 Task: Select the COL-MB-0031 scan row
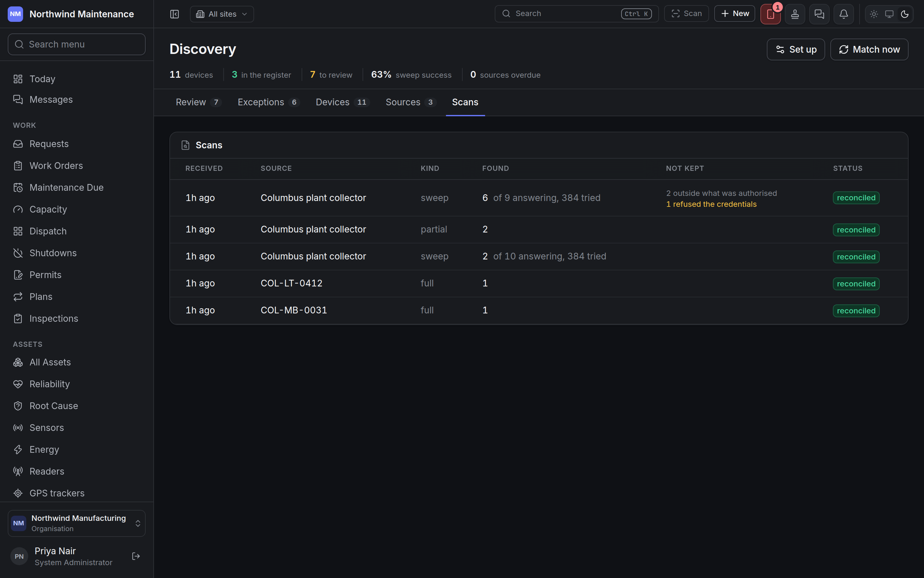[539, 311]
